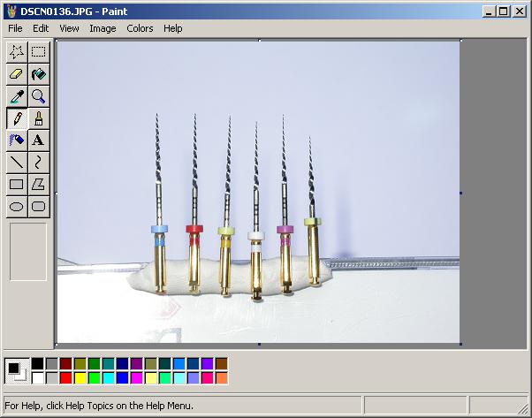Choose the bright yellow swatch
The width and height of the screenshot is (532, 418).
tap(80, 378)
